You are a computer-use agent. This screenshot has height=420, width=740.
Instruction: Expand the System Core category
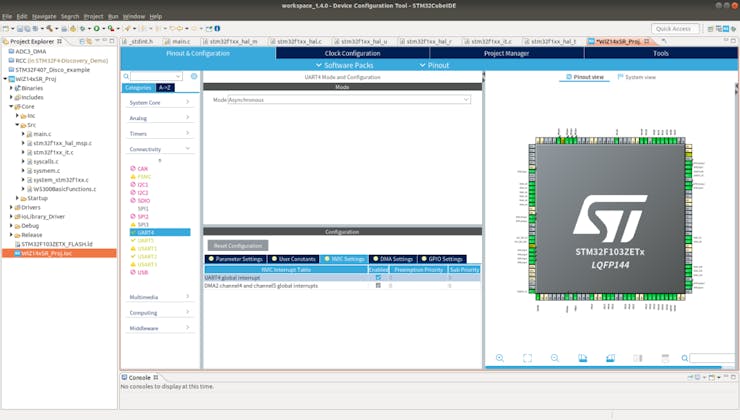[160, 102]
